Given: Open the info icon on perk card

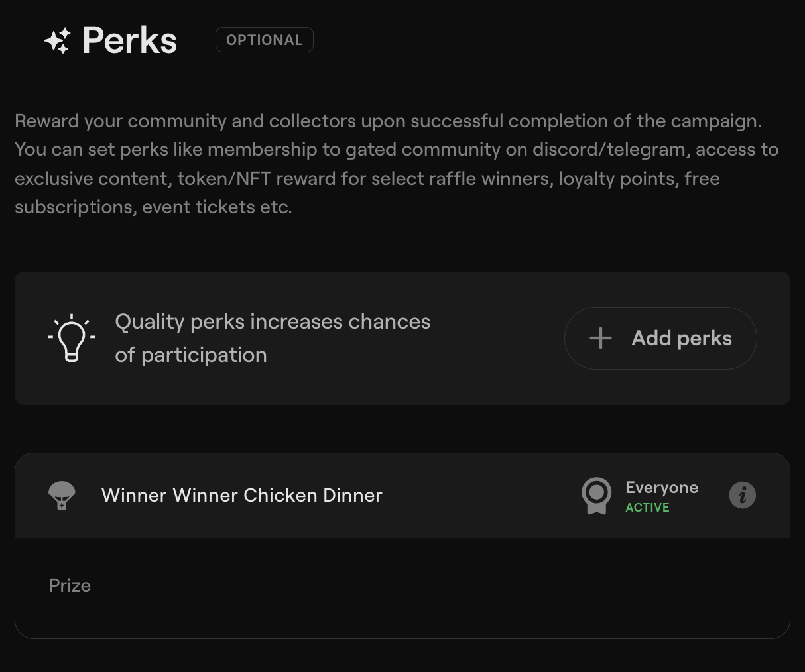Looking at the screenshot, I should click(743, 495).
